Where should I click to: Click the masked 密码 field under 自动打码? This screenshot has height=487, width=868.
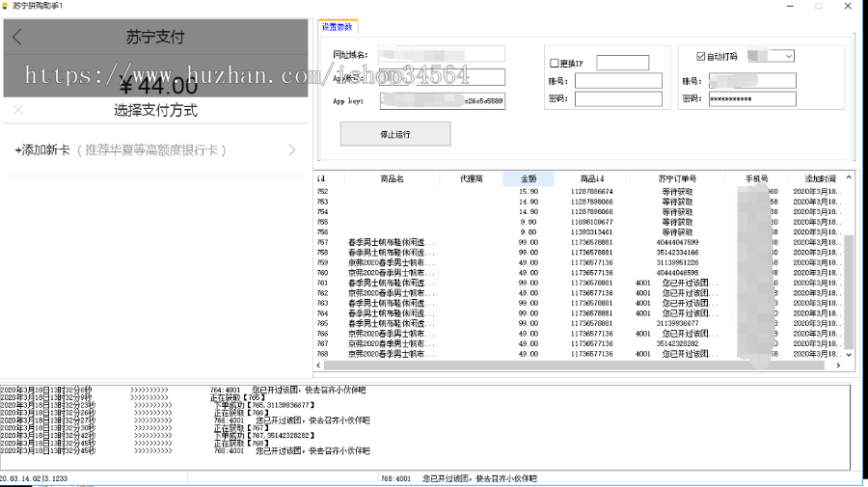click(x=752, y=98)
